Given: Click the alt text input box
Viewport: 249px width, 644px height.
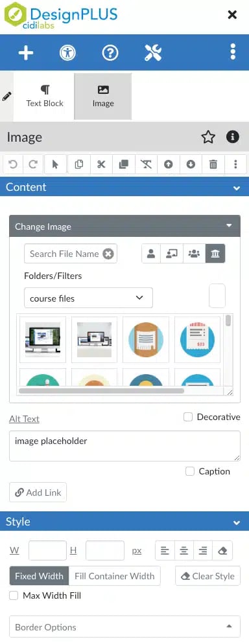Looking at the screenshot, I should [124, 446].
